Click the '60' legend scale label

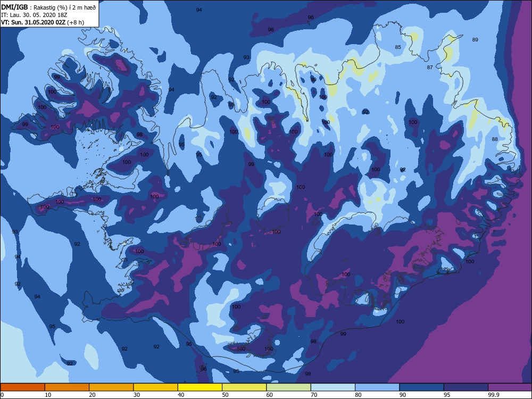269,395
